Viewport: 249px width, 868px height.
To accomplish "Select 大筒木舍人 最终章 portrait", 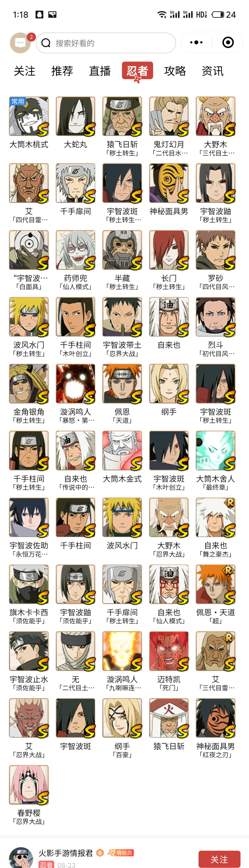I will tap(216, 451).
